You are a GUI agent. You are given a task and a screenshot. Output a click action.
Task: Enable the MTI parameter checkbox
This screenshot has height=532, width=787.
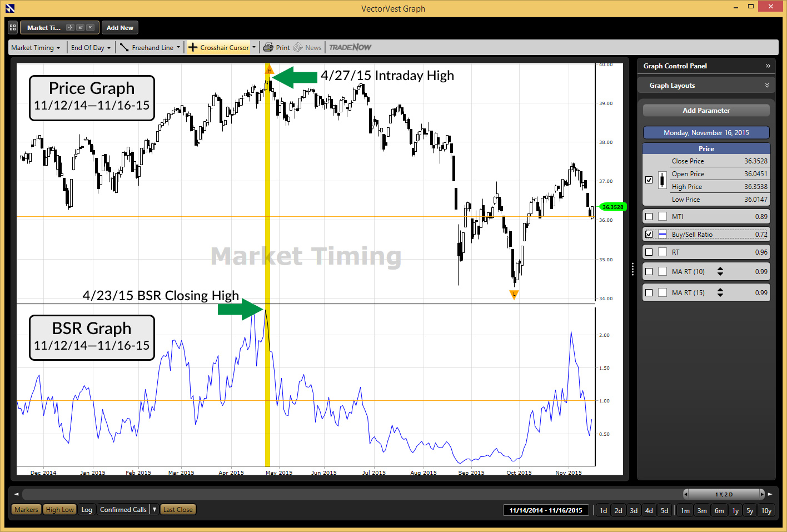(x=649, y=216)
